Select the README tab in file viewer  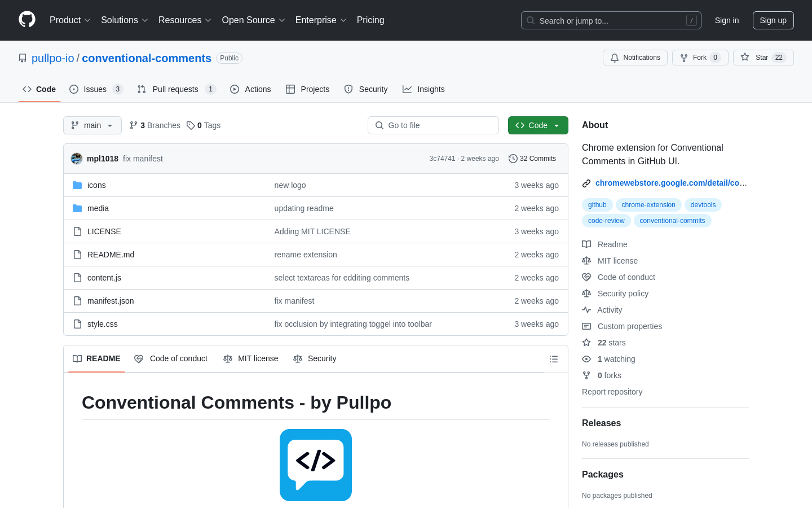point(96,358)
